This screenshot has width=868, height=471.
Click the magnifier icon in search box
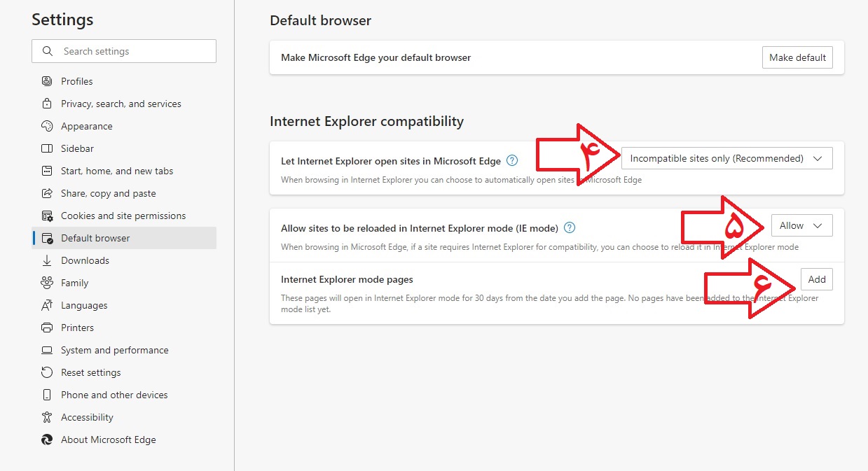48,51
